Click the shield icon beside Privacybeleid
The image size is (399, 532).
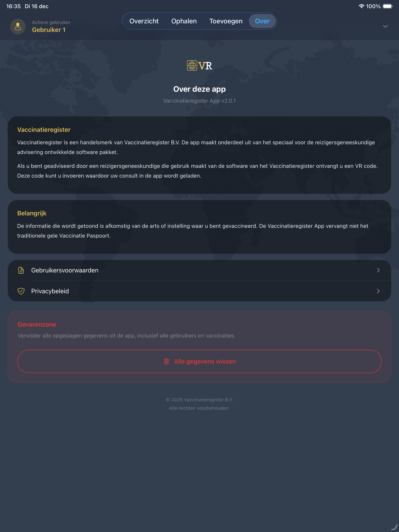pyautogui.click(x=21, y=291)
